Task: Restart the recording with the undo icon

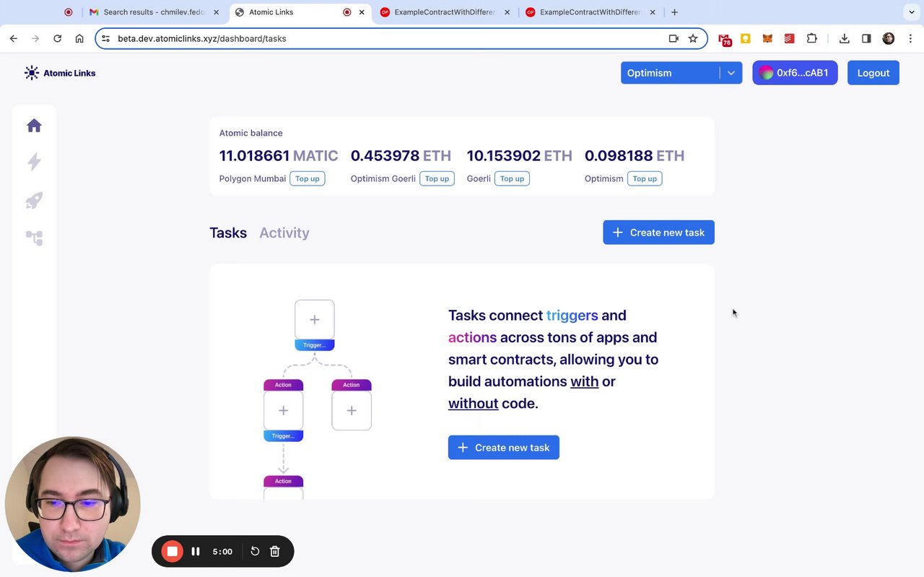Action: [255, 552]
